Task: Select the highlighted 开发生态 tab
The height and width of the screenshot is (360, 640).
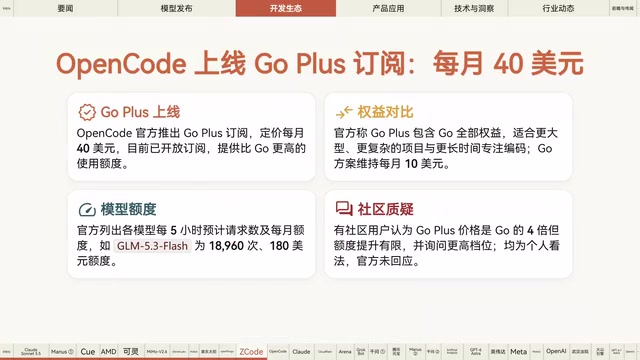Action: (x=286, y=8)
